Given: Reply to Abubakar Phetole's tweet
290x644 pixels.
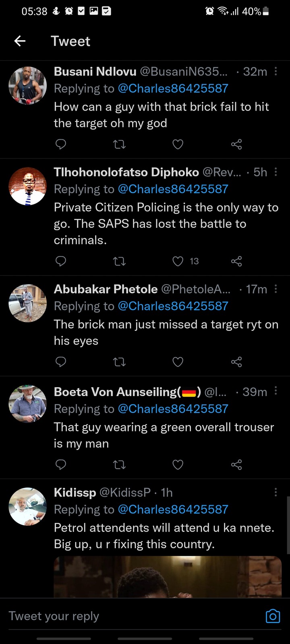Looking at the screenshot, I should click(61, 362).
